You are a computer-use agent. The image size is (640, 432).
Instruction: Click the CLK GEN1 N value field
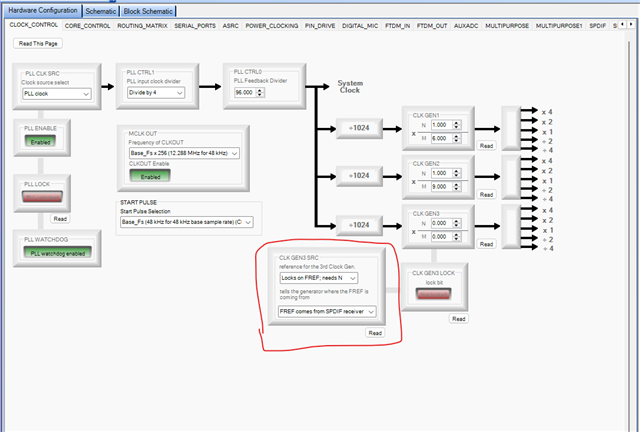point(441,125)
